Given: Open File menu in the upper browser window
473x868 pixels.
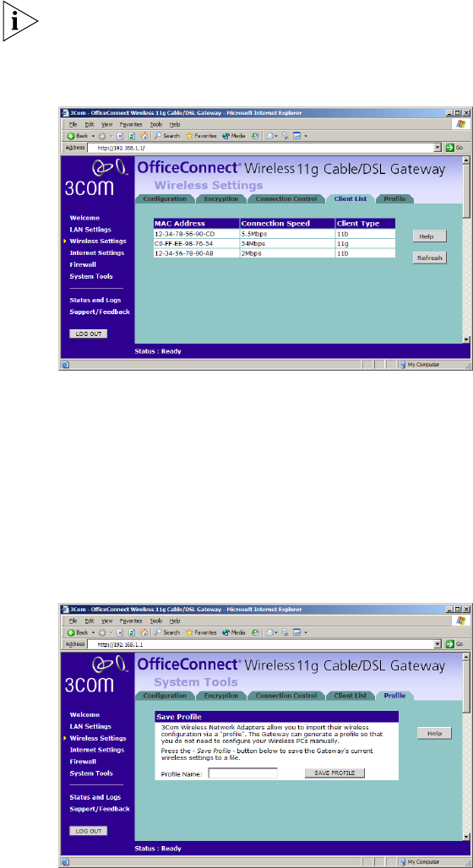Looking at the screenshot, I should (x=73, y=125).
